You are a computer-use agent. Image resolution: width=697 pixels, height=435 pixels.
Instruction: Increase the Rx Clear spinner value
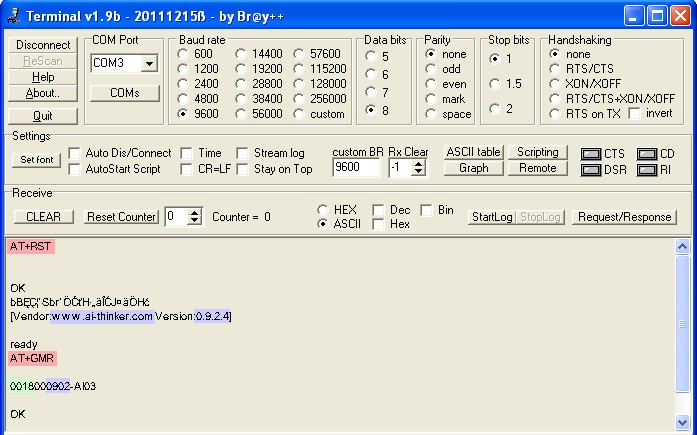pyautogui.click(x=420, y=164)
